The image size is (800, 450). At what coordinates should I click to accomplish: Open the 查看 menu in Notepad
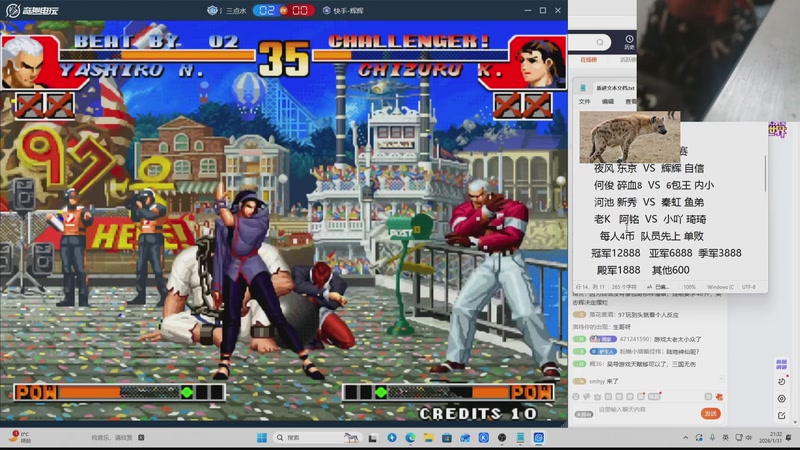click(631, 102)
